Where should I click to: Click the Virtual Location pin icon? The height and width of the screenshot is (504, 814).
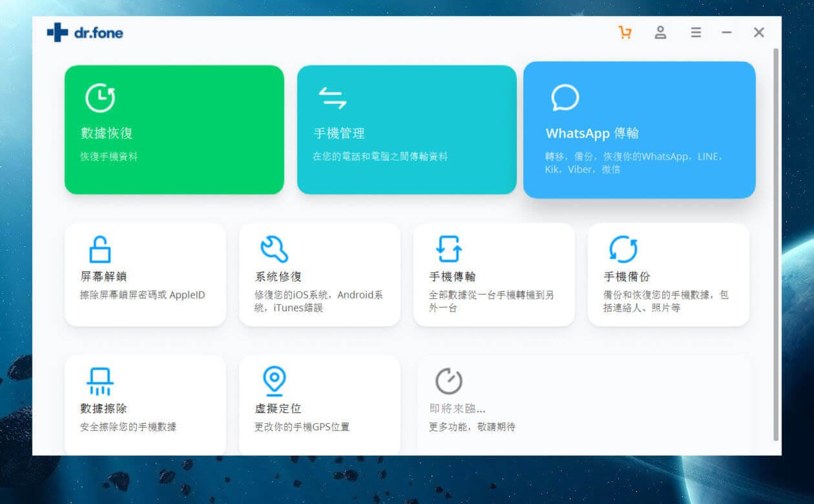pyautogui.click(x=274, y=381)
